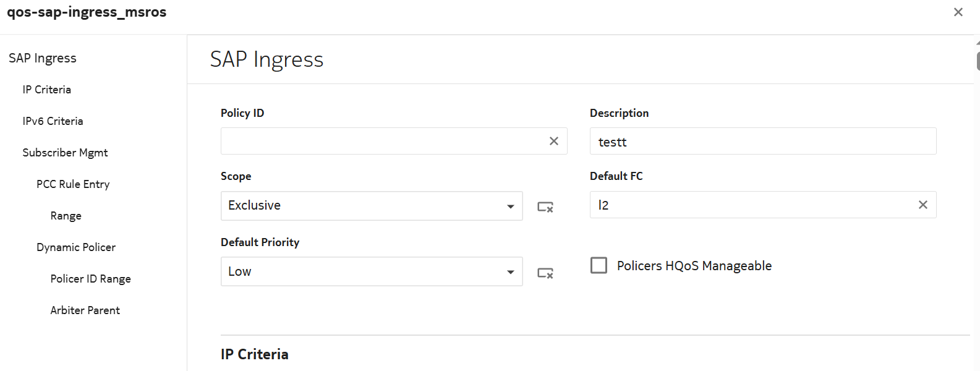The width and height of the screenshot is (980, 371).
Task: Open Subscriber Mgmt section
Action: click(65, 153)
